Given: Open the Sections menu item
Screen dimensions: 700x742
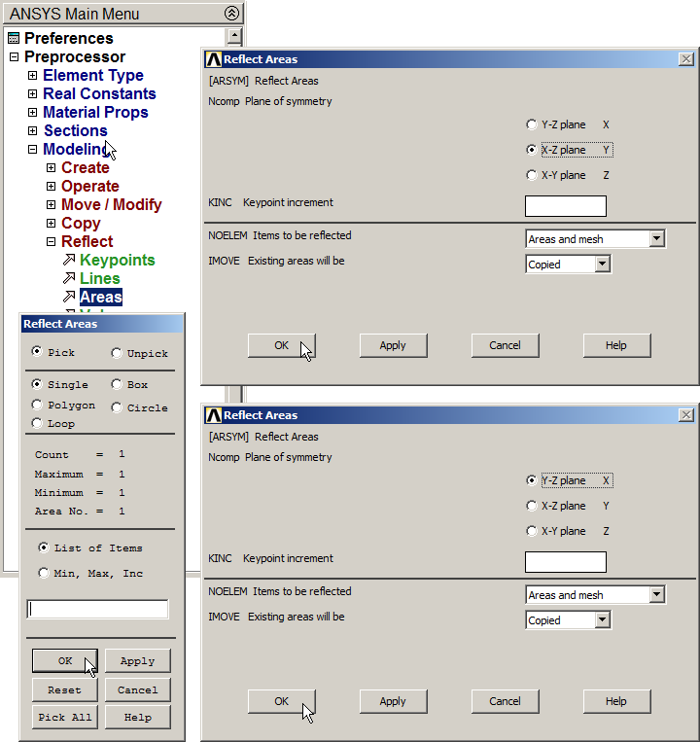Looking at the screenshot, I should pyautogui.click(x=75, y=131).
